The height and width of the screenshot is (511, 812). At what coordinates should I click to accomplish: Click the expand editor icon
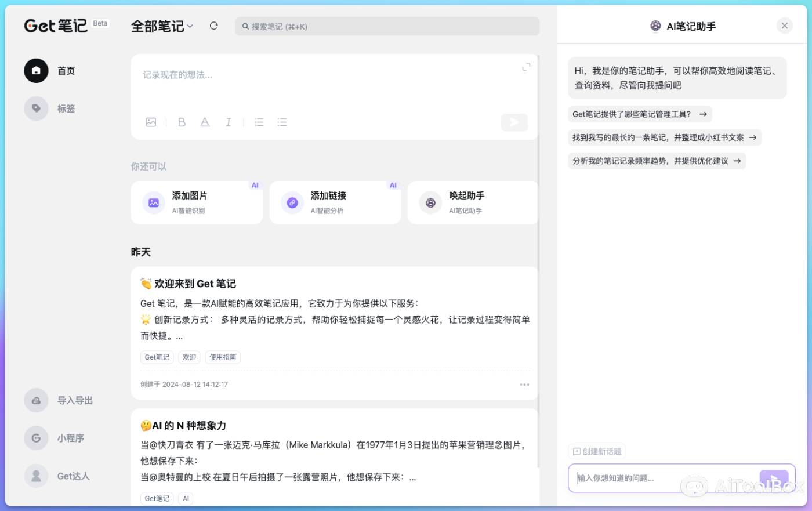coord(526,66)
